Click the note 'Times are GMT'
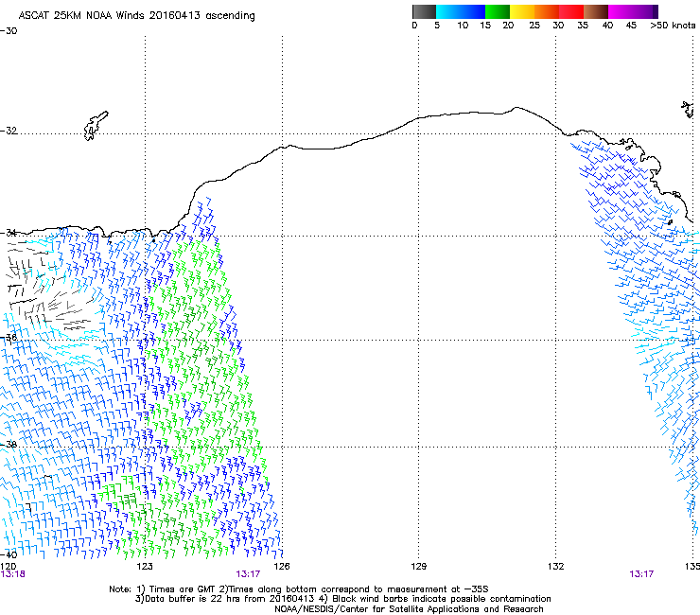 (183, 589)
